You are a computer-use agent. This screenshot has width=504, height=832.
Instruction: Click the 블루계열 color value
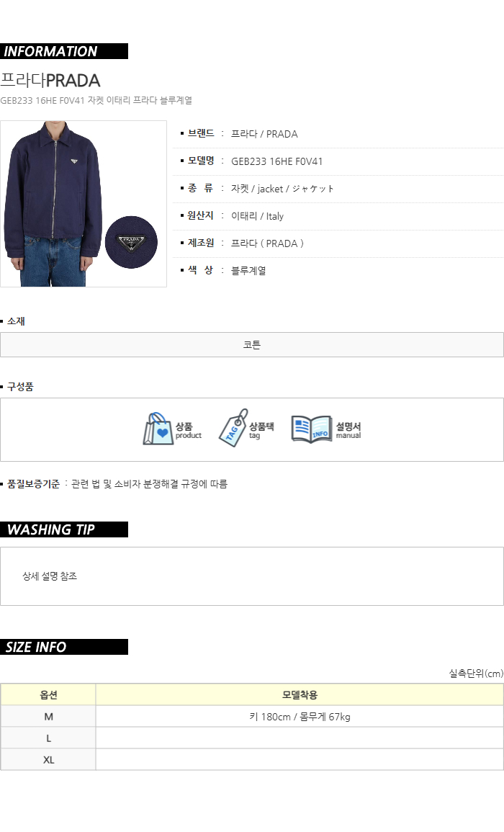(248, 271)
